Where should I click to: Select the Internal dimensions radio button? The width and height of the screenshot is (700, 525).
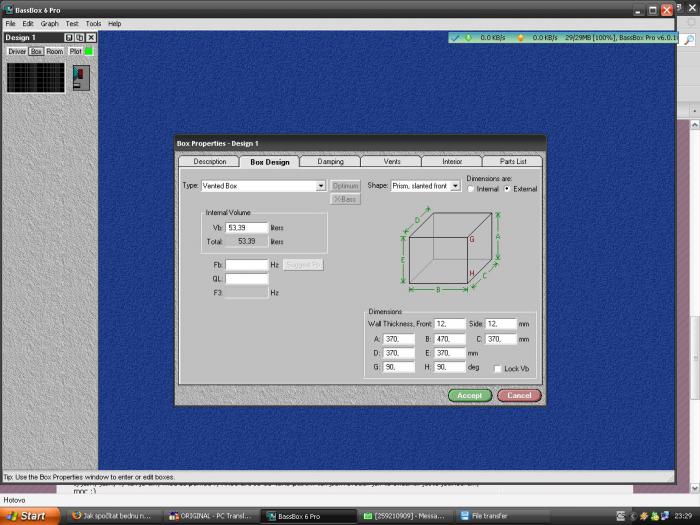[472, 188]
